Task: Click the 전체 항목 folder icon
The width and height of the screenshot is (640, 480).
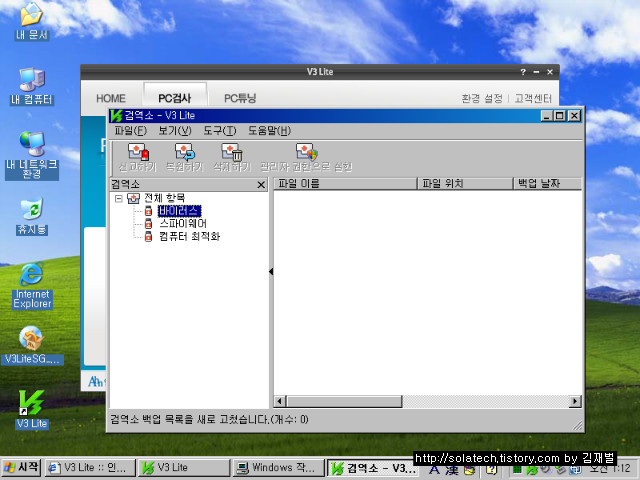Action: tap(133, 198)
